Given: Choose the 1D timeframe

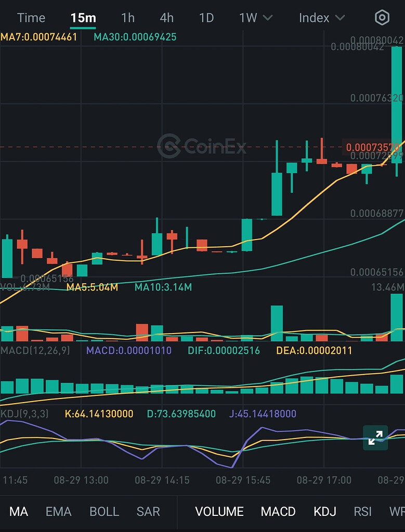Looking at the screenshot, I should [206, 18].
